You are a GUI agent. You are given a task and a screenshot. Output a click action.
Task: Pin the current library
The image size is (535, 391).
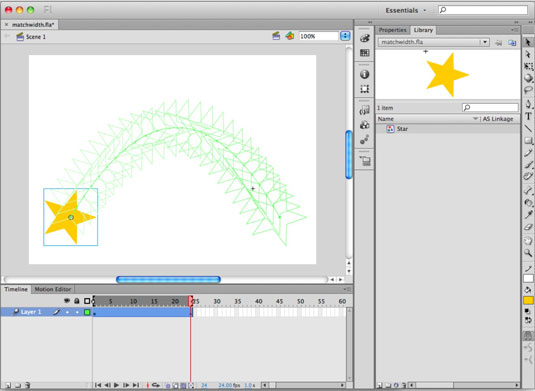[x=498, y=43]
